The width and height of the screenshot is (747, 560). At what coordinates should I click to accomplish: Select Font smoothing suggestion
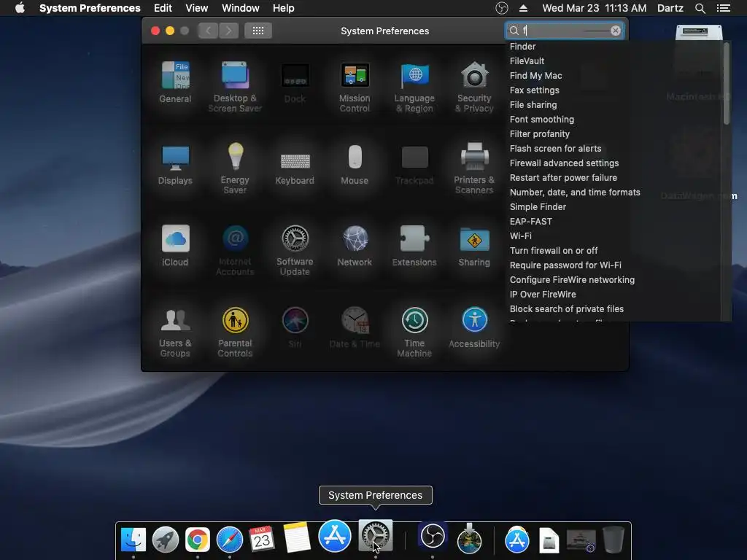click(x=542, y=119)
